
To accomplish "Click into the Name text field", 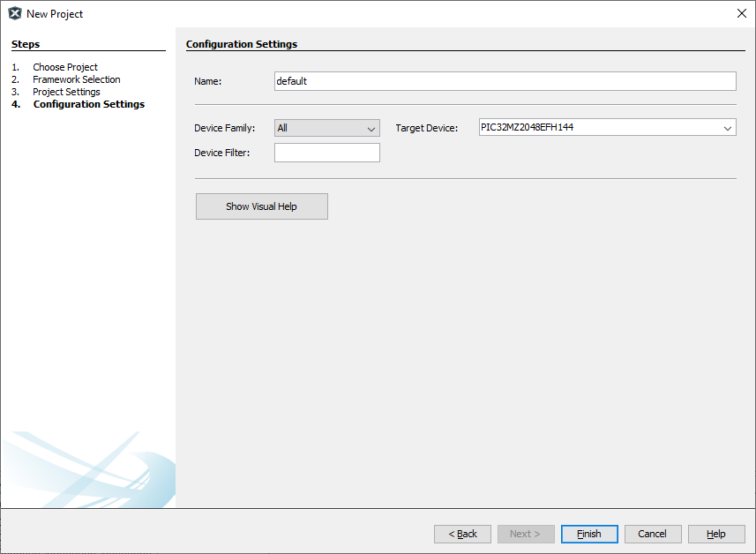I will pos(505,81).
